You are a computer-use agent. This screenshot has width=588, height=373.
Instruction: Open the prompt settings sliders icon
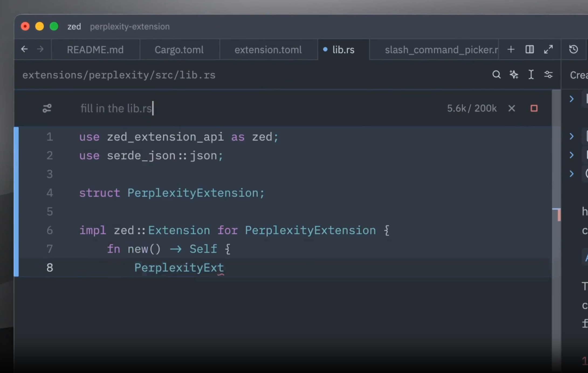(x=47, y=108)
